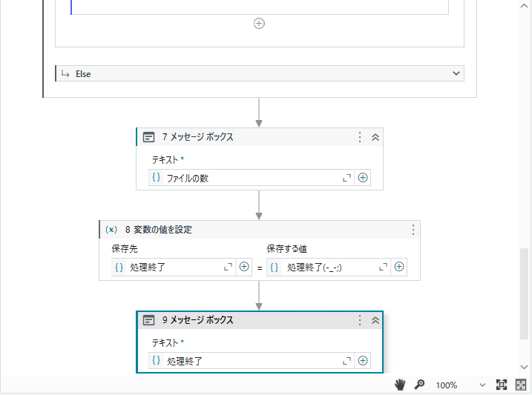Viewport: 532px width, 395px height.
Task: Click plus button next to 保存先 field
Action: (244, 267)
